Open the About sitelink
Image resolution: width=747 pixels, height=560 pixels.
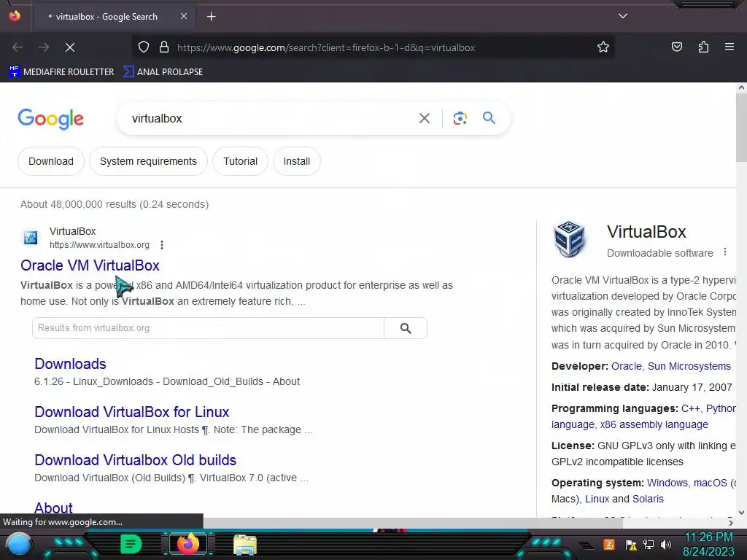pyautogui.click(x=53, y=507)
